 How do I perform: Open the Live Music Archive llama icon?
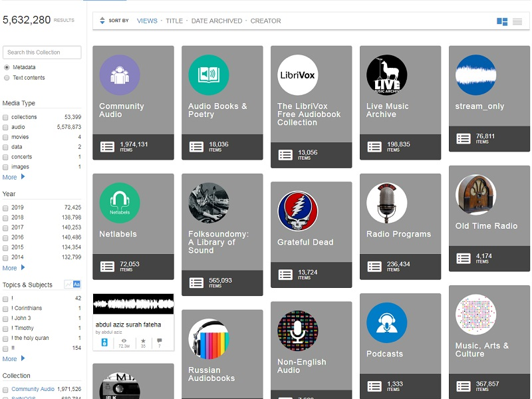click(x=387, y=75)
